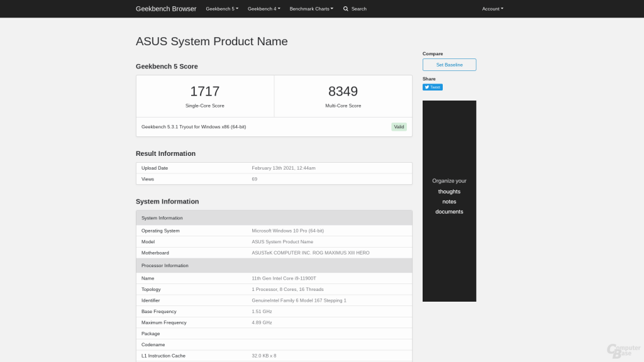The image size is (644, 362).
Task: Click the maximum frequency 4.89 GHz value
Action: click(x=262, y=322)
